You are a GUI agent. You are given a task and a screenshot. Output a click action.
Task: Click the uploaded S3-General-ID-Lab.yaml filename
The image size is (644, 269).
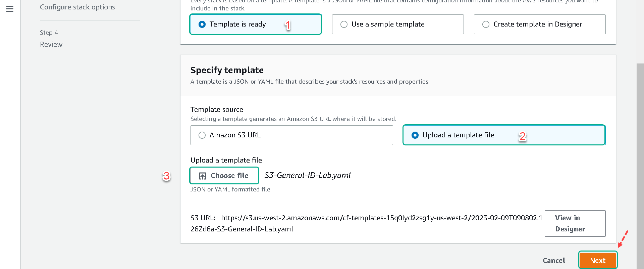[308, 175]
